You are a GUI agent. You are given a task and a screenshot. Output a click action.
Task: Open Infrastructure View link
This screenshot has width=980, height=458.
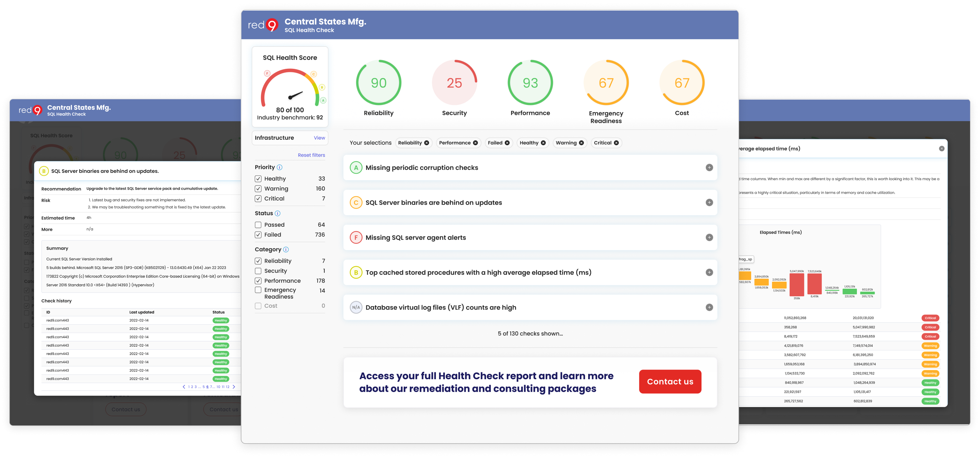coord(319,138)
